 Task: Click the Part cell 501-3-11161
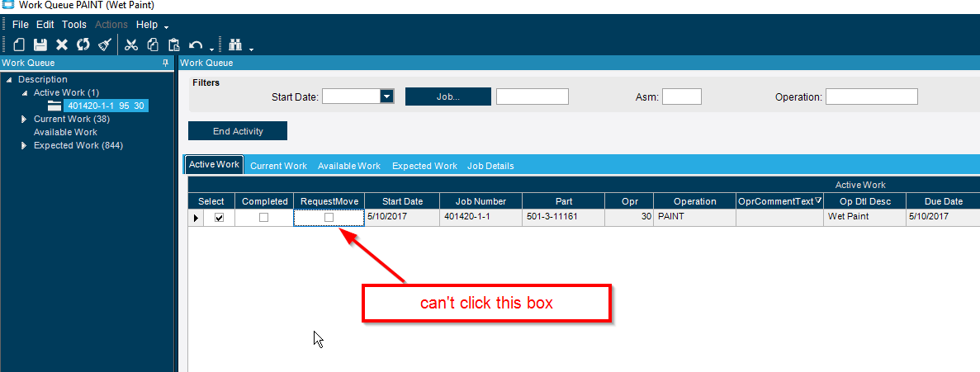tap(563, 217)
